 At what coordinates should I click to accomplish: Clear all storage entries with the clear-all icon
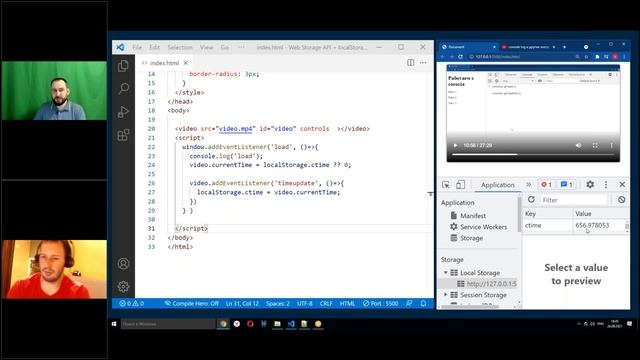click(621, 200)
